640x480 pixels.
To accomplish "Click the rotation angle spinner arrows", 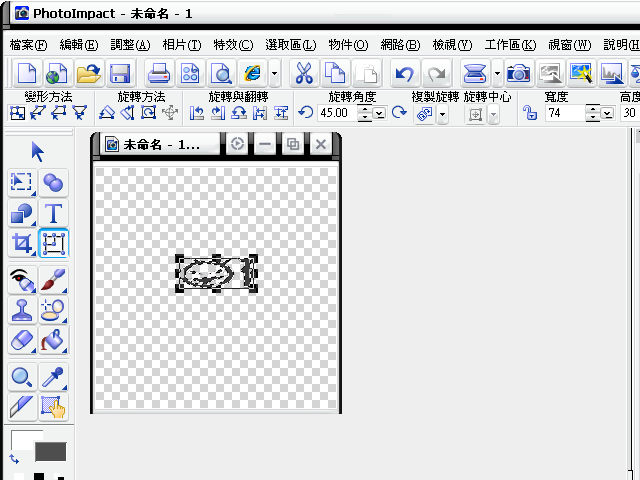I will [x=364, y=113].
